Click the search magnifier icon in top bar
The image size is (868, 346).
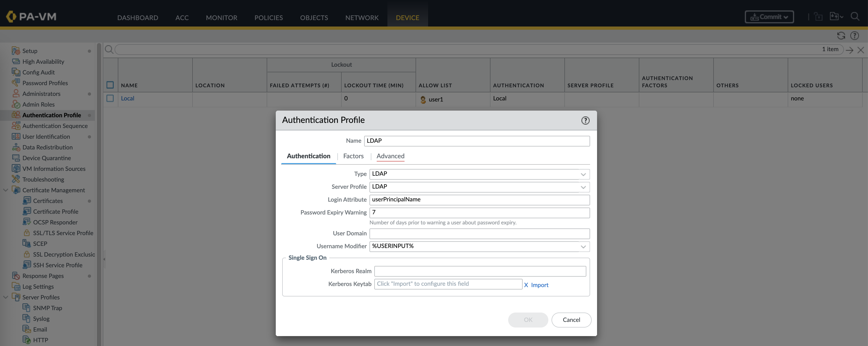[855, 17]
